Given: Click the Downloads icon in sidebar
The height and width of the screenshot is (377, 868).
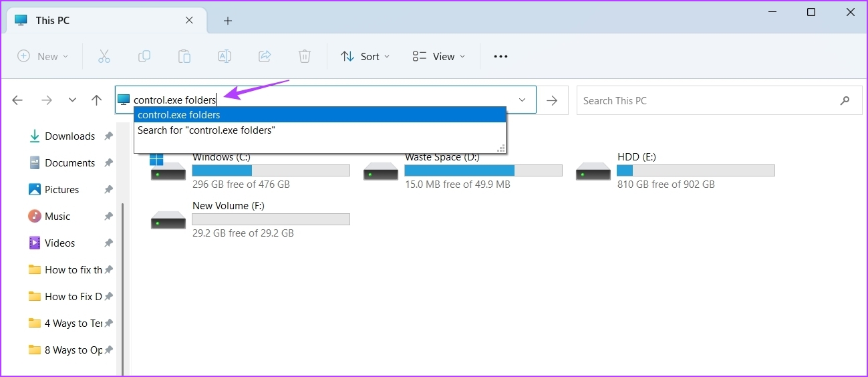Looking at the screenshot, I should (x=35, y=136).
